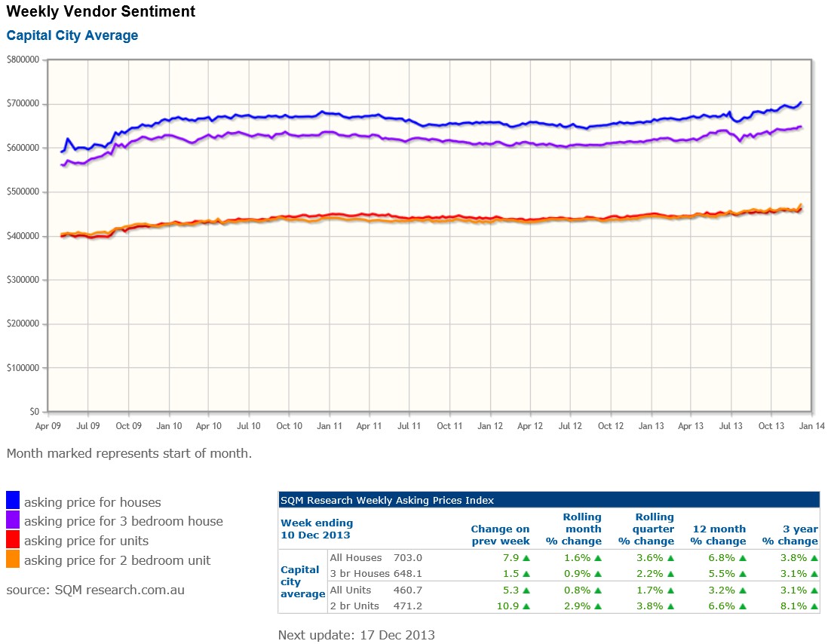The image size is (828, 644).
Task: Click purple swatch for 3 bedroom house
Action: tap(13, 520)
